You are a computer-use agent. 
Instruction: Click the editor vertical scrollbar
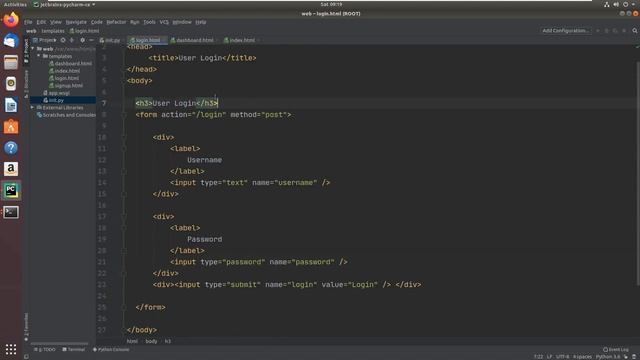638,173
